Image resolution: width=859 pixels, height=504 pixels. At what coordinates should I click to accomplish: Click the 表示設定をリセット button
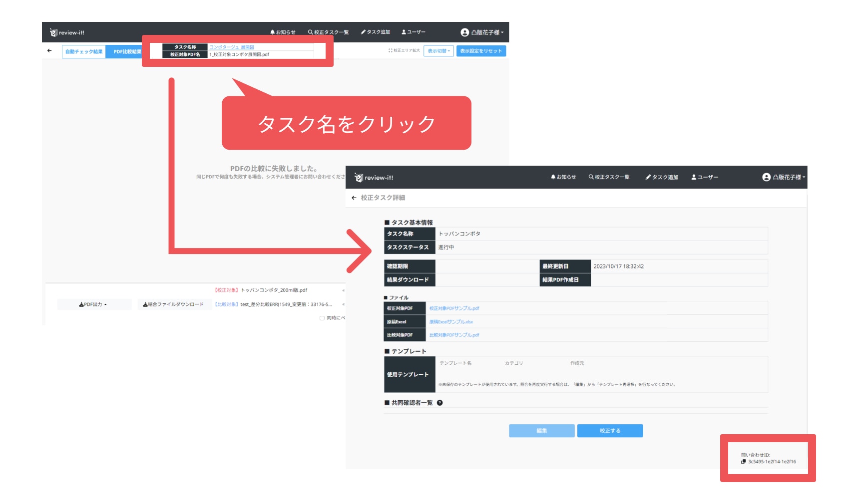(x=481, y=51)
